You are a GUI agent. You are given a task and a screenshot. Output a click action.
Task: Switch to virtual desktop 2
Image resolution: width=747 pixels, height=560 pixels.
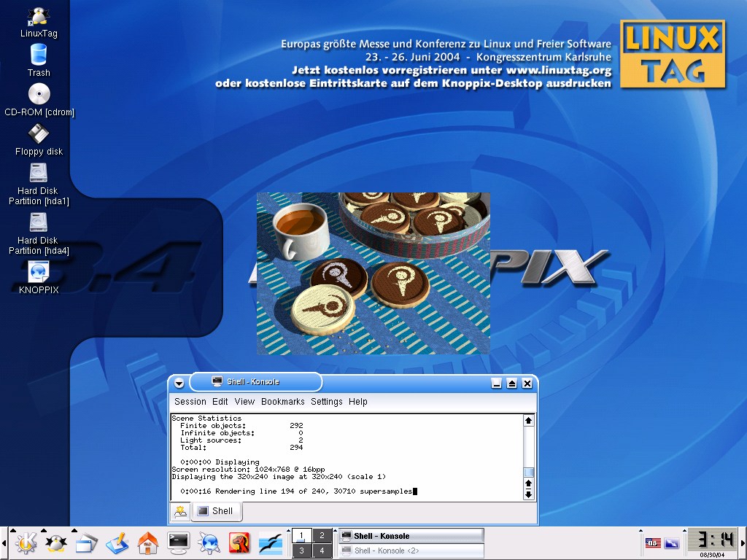coord(322,536)
